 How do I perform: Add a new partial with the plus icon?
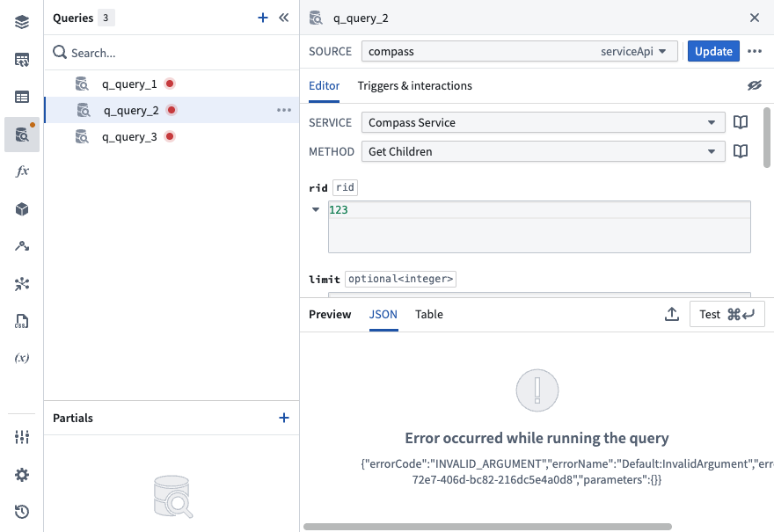click(284, 418)
